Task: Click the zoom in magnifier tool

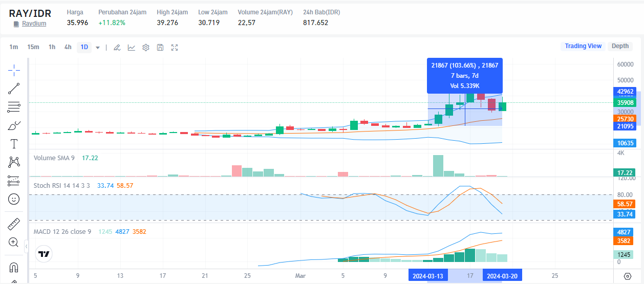Action: point(14,242)
